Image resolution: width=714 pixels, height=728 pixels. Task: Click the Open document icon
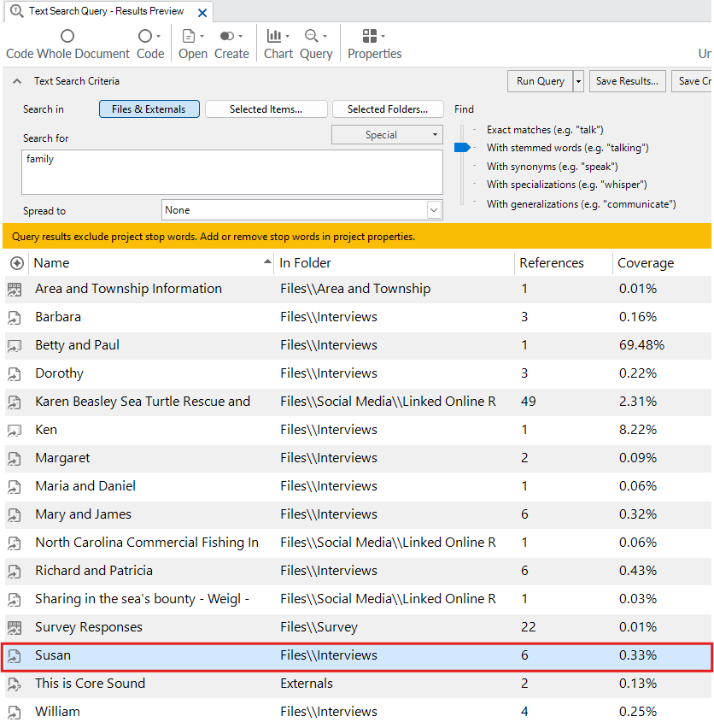click(x=189, y=36)
